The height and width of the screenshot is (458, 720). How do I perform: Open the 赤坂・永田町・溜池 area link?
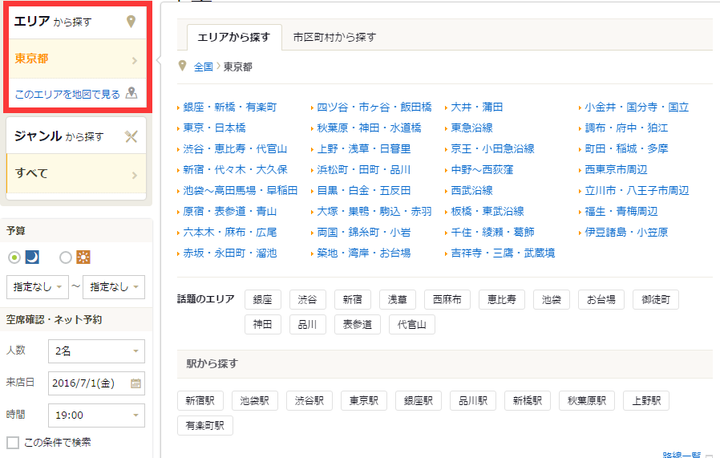point(230,253)
